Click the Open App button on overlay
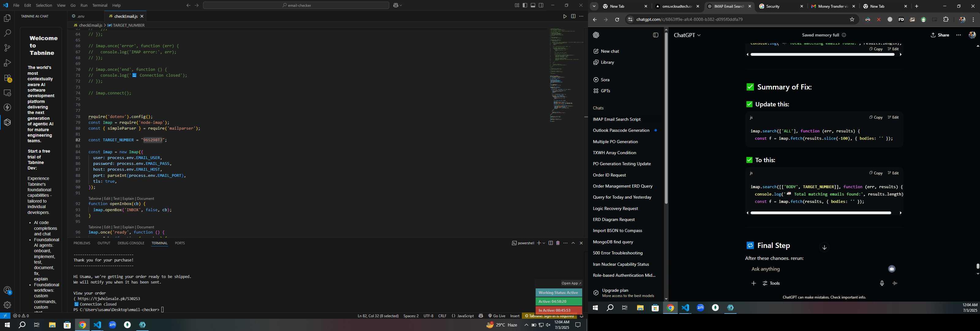Viewport: 980px width, 331px height. click(x=571, y=283)
